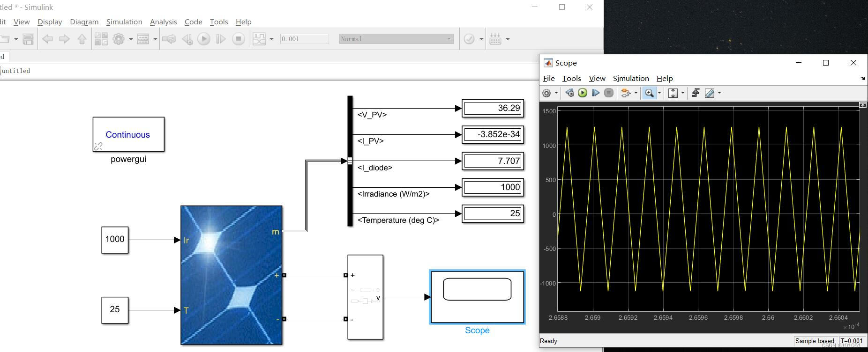Screen dimensions: 868x352
Task: Expand the Data Inspector dropdown arrow
Action: click(x=271, y=39)
